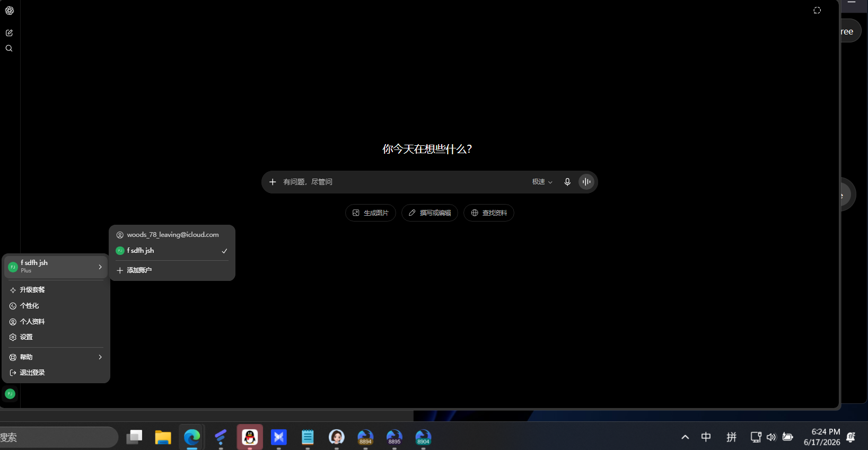Screen dimensions: 868x450
Task: Click the 生成图片 suggestion button
Action: 371,213
